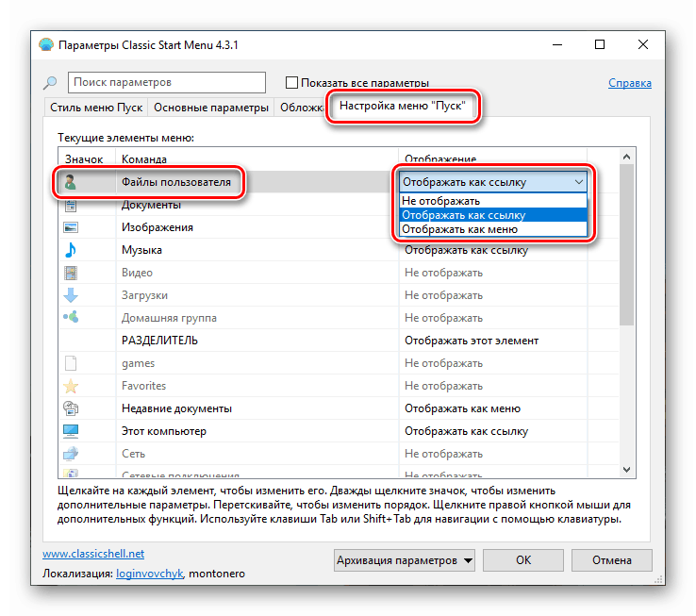Select Музыка command row
This screenshot has width=696, height=616.
pyautogui.click(x=141, y=250)
